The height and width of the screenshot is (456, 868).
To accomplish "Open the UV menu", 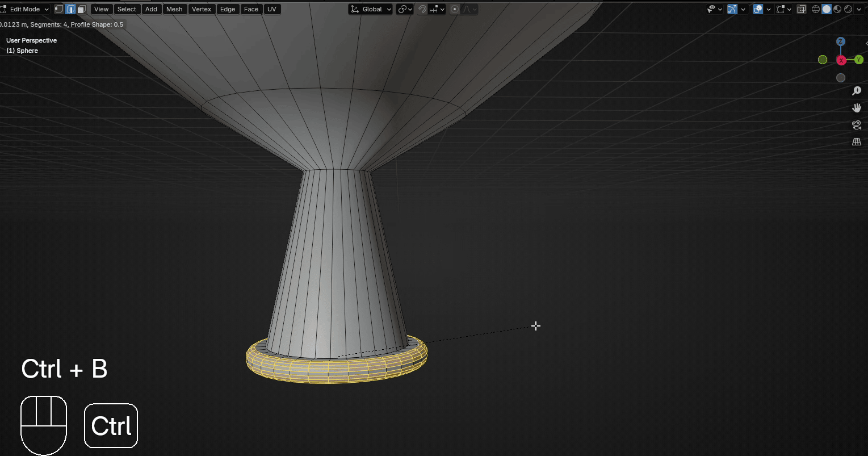I will (x=272, y=9).
